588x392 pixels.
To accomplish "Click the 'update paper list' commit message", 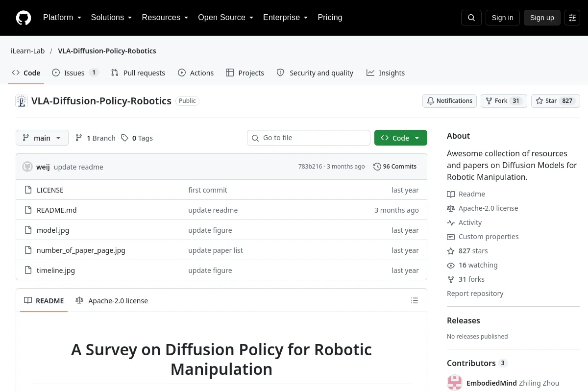I will pos(216,250).
